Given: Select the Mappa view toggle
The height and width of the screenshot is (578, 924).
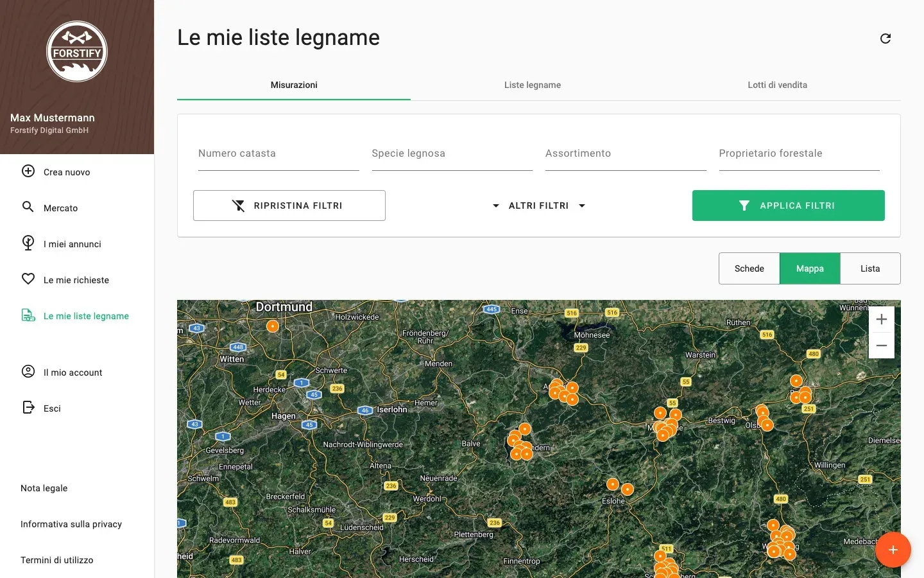Looking at the screenshot, I should [x=810, y=268].
